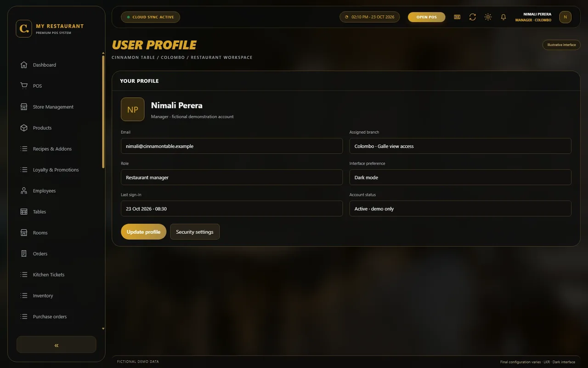Screen dimensions: 588x368
Task: Click the Illustrative interface badge
Action: click(561, 45)
